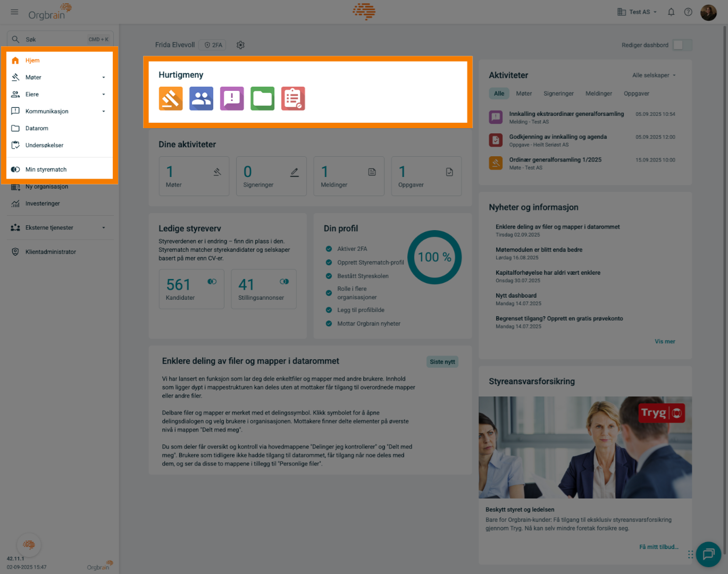This screenshot has height=574, width=728.
Task: Open the survey clipboard shortcut in Hurtigmeny
Action: click(293, 98)
